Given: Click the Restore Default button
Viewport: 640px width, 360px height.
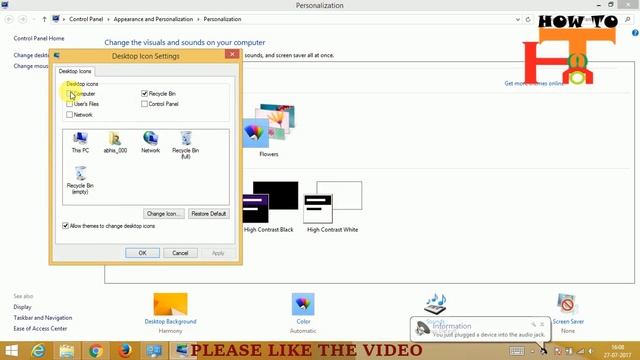Looking at the screenshot, I should point(209,213).
